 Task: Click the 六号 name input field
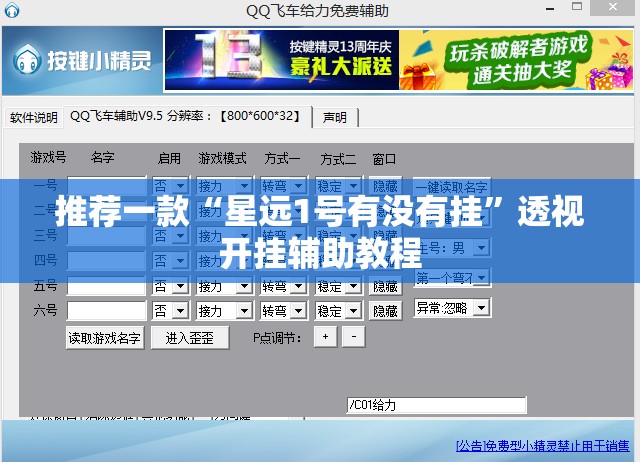[107, 311]
